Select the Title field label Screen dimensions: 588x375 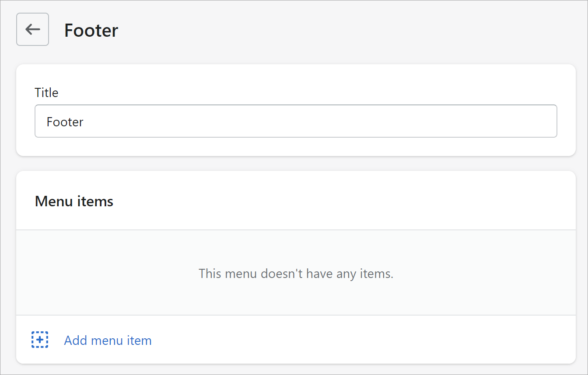point(46,93)
